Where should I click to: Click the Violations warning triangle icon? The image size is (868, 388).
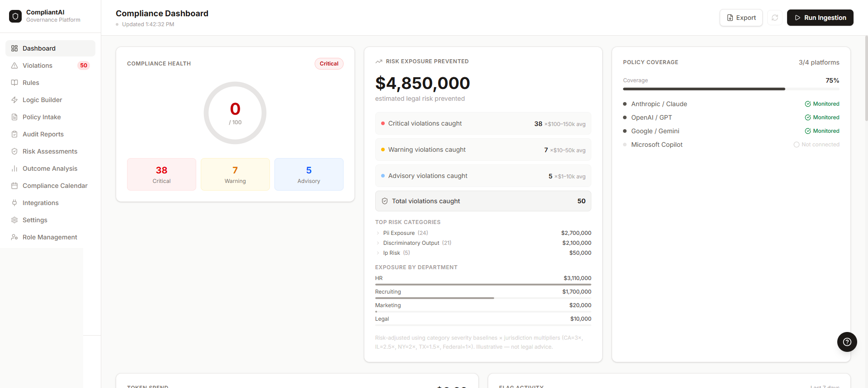14,65
